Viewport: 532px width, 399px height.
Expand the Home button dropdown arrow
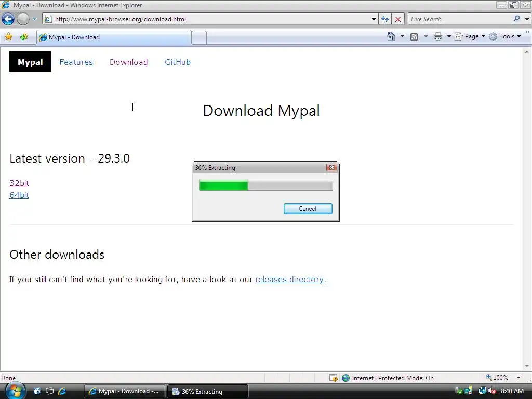point(402,36)
